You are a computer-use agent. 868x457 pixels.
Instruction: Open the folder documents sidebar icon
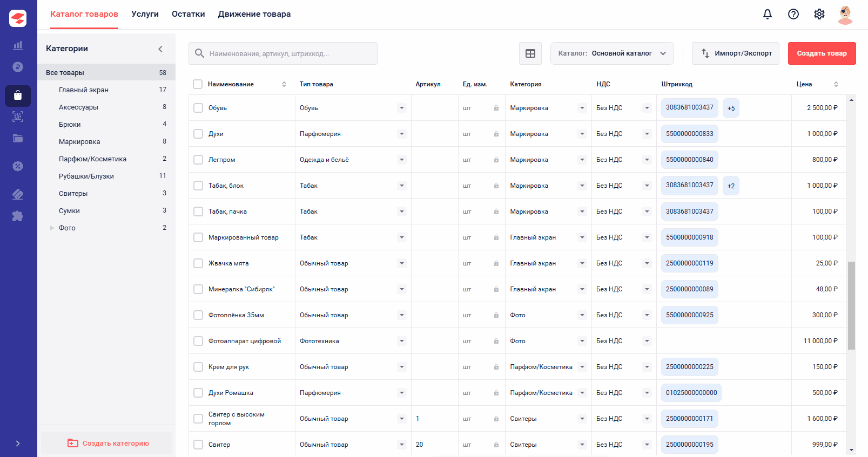18,138
